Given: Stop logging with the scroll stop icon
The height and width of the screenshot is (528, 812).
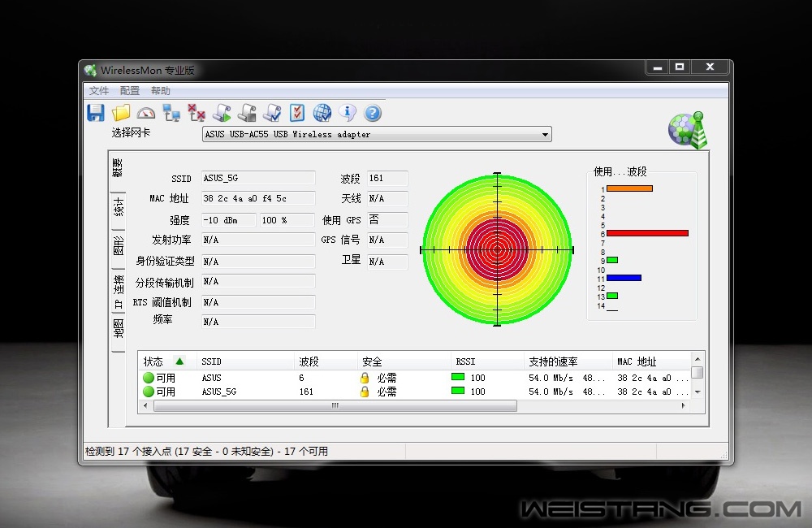Looking at the screenshot, I should pos(247,112).
